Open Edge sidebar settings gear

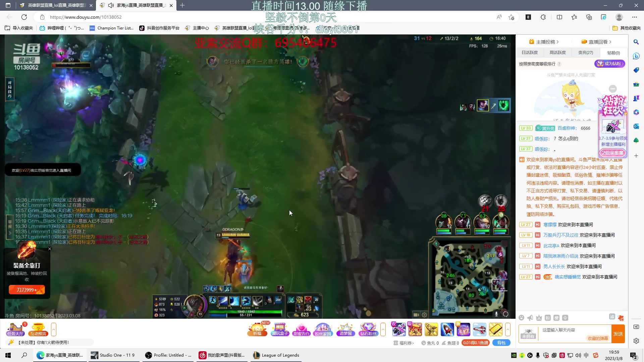click(636, 341)
